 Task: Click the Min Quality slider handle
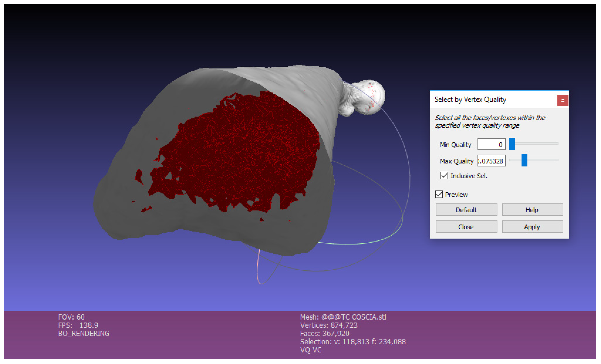pos(512,144)
